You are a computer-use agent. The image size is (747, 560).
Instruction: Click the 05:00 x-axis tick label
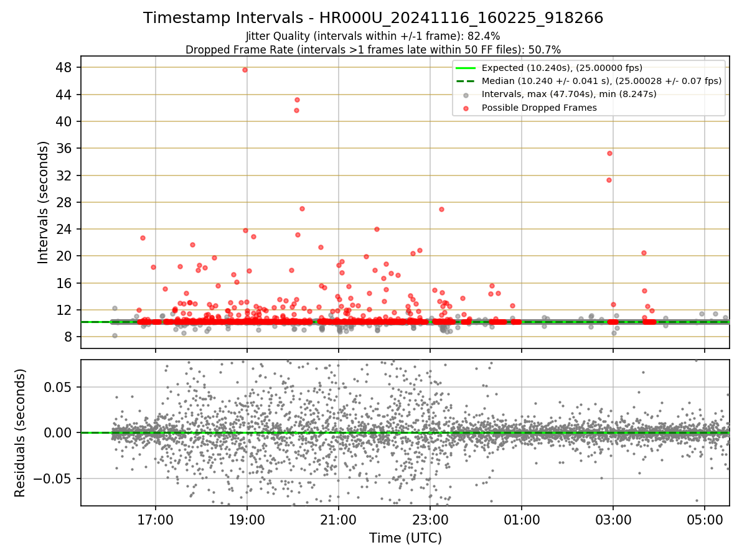[x=705, y=520]
